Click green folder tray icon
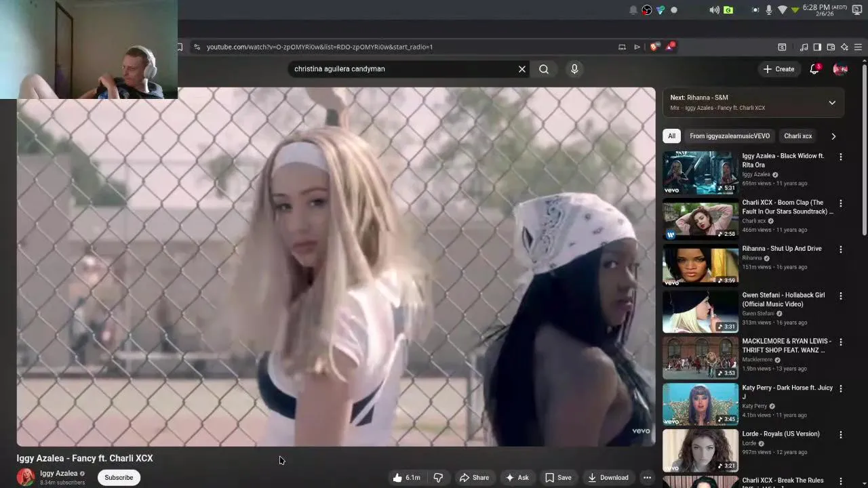Viewport: 868px width, 488px height. (x=728, y=10)
